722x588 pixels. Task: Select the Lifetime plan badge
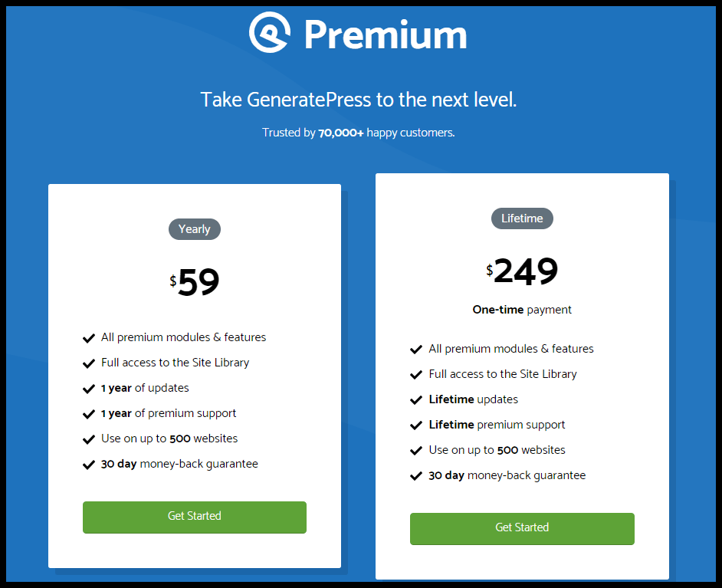522,218
